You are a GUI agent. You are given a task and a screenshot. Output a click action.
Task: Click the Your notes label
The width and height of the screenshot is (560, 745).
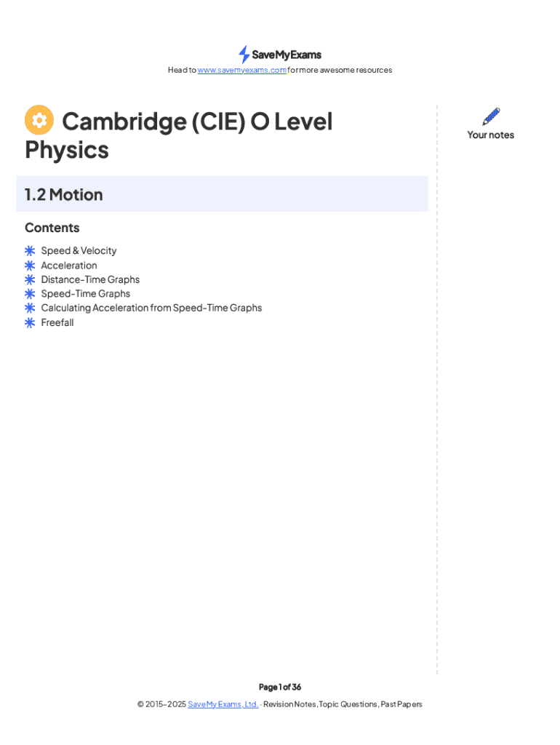click(x=490, y=135)
